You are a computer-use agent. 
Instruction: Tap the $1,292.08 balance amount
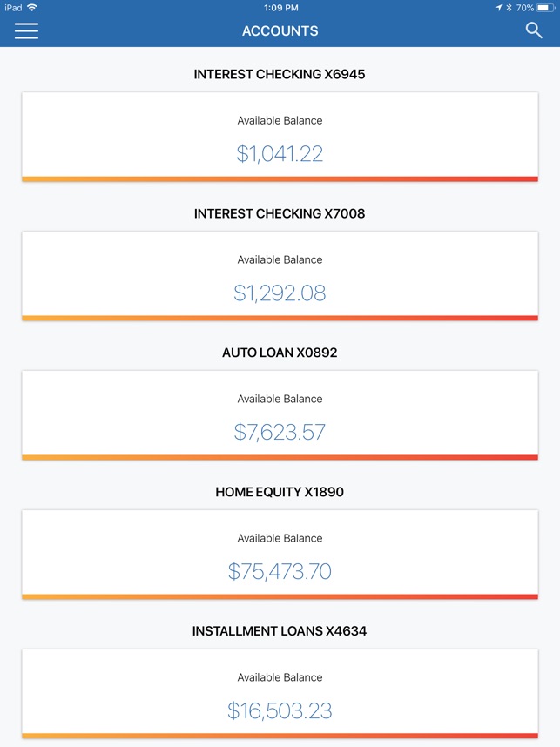pos(280,293)
